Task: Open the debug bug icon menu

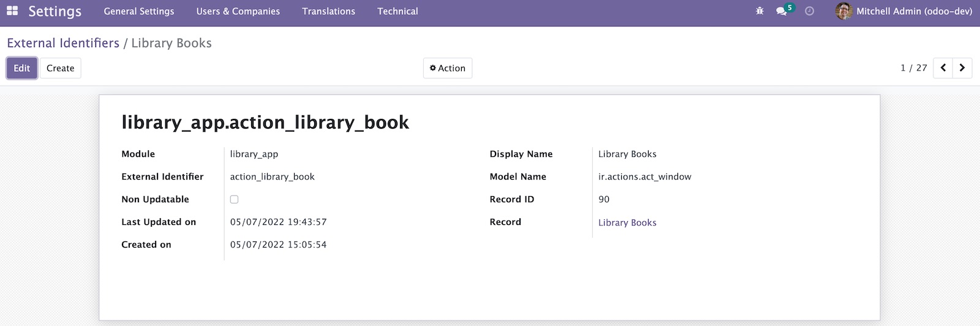Action: point(759,11)
